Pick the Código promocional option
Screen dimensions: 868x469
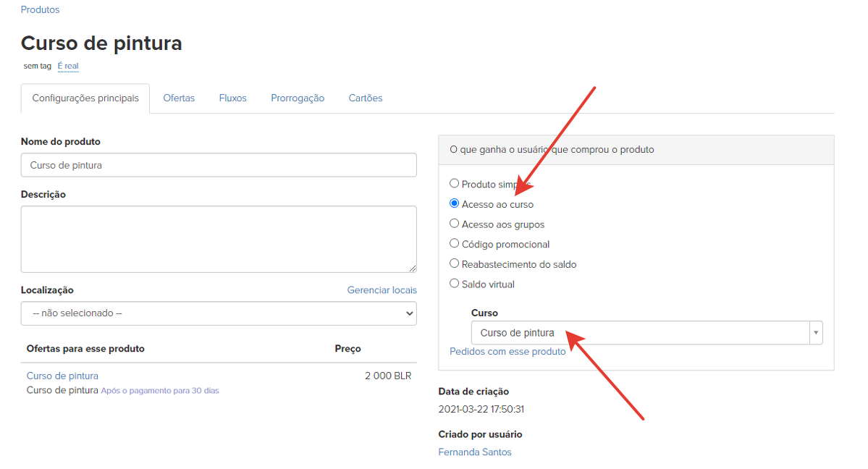tap(455, 244)
